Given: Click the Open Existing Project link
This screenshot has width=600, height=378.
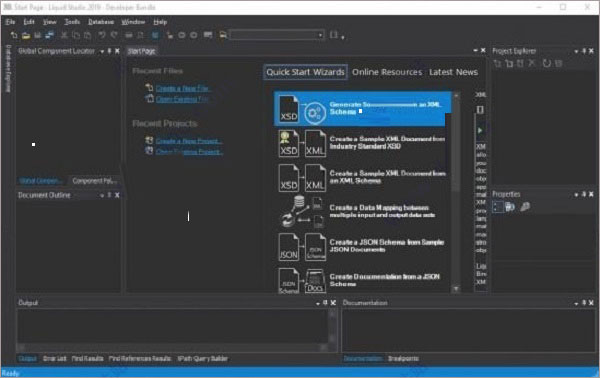Looking at the screenshot, I should (x=189, y=152).
